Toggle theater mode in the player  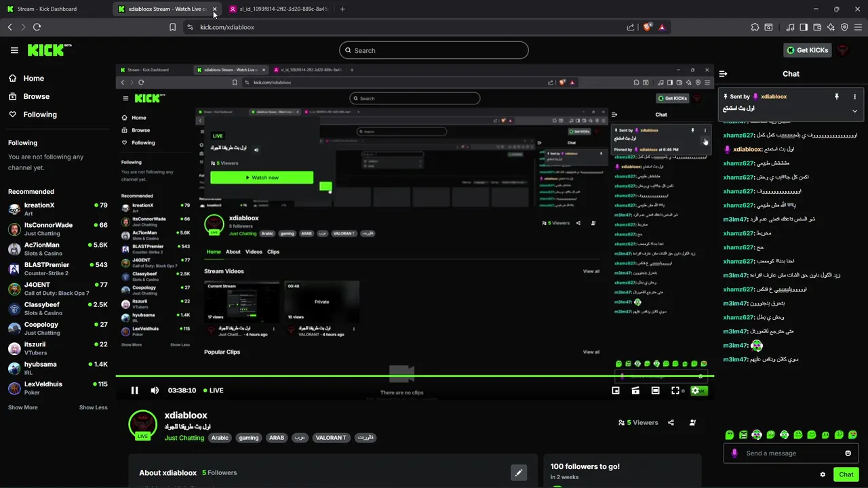coord(655,390)
